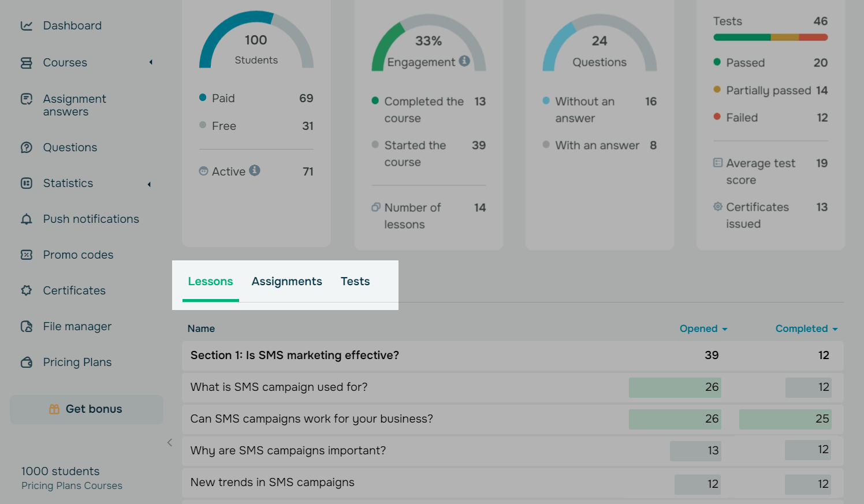Click the Questions sidebar icon
The height and width of the screenshot is (504, 864).
pyautogui.click(x=27, y=148)
